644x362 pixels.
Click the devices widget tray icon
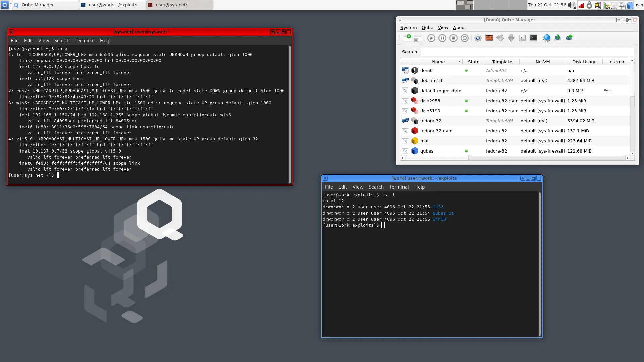[x=598, y=5]
